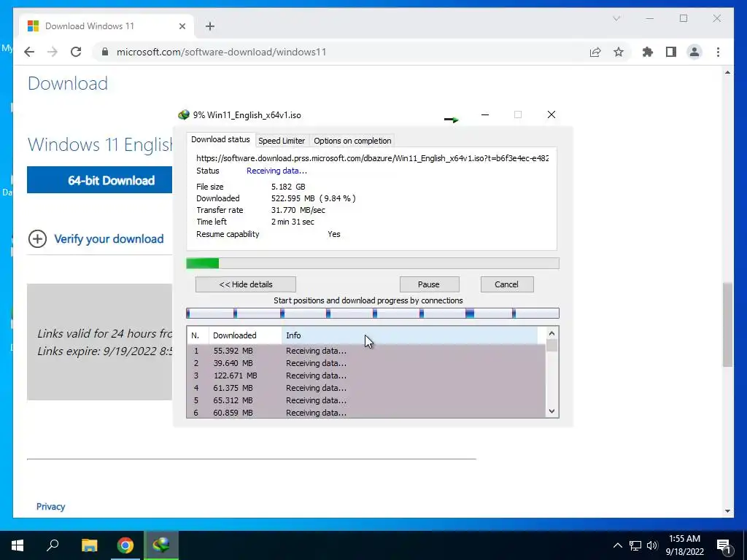Click the padlock site info icon
This screenshot has height=560, width=747.
click(105, 52)
